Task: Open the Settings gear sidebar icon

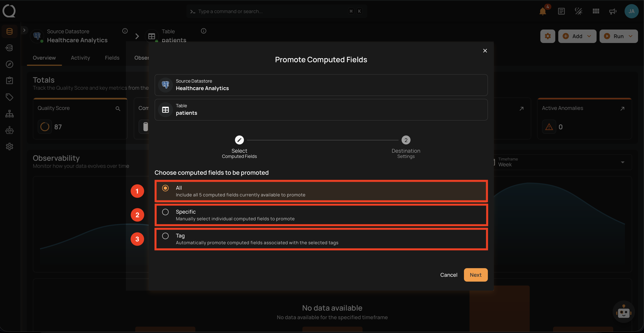Action: (x=10, y=146)
